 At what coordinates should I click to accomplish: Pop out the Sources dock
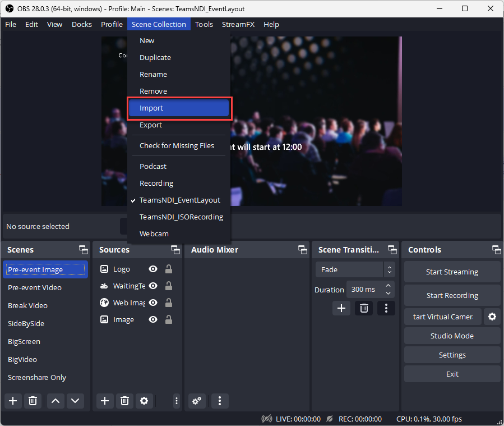(175, 250)
